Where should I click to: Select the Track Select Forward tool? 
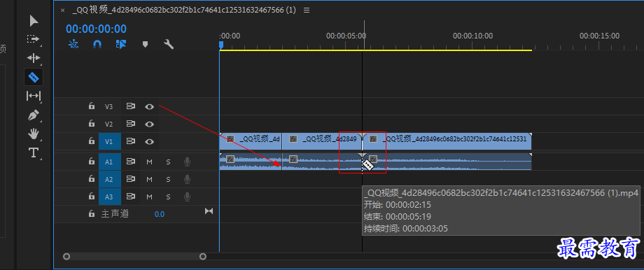click(x=33, y=39)
